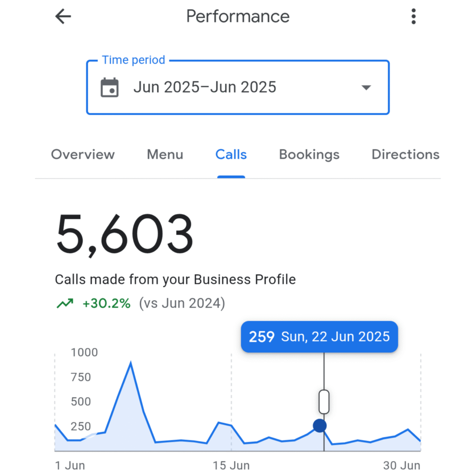This screenshot has height=476, width=476.
Task: Switch to the Overview tab
Action: point(83,154)
